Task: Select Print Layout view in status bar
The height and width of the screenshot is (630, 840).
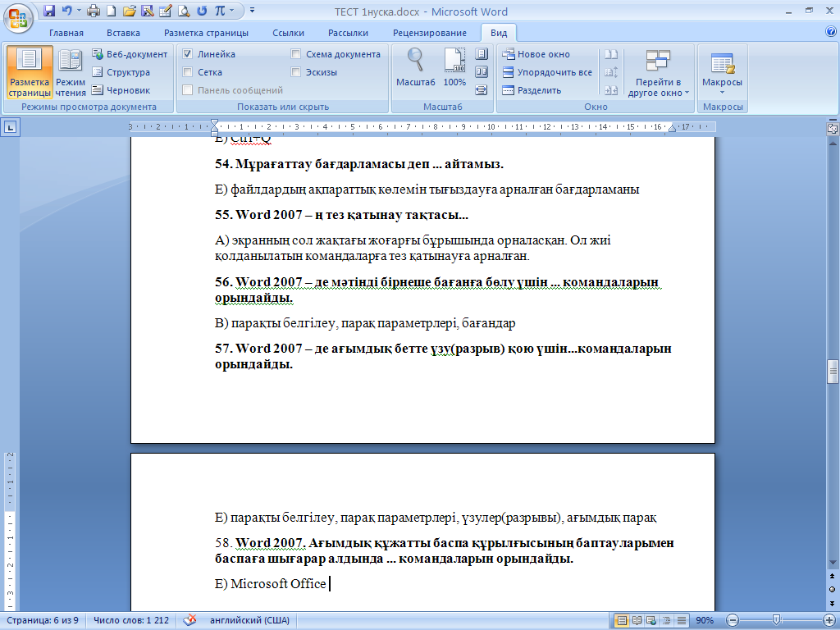Action: click(x=622, y=620)
